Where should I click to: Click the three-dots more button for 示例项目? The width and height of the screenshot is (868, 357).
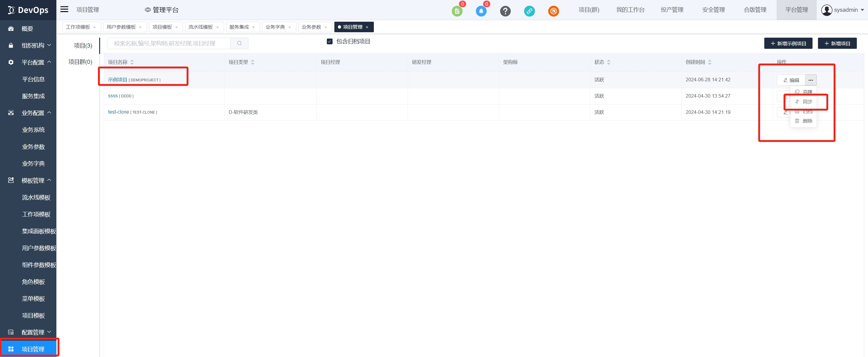[x=810, y=80]
